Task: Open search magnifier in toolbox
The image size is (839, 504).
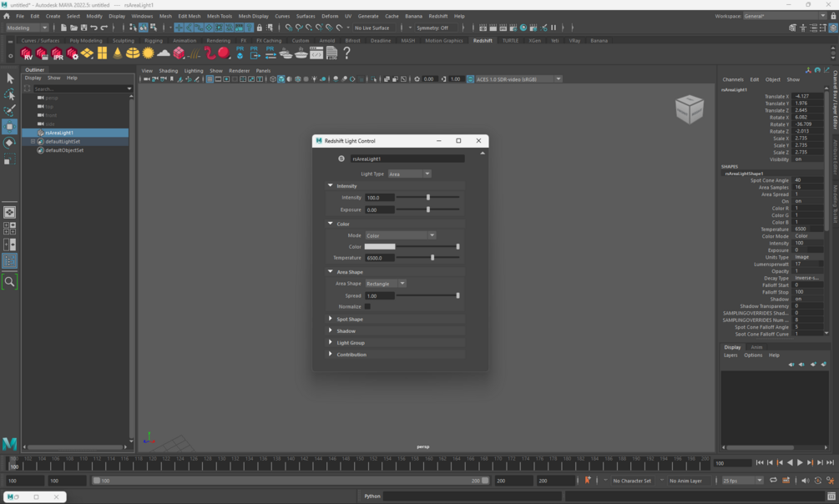Action: click(10, 281)
